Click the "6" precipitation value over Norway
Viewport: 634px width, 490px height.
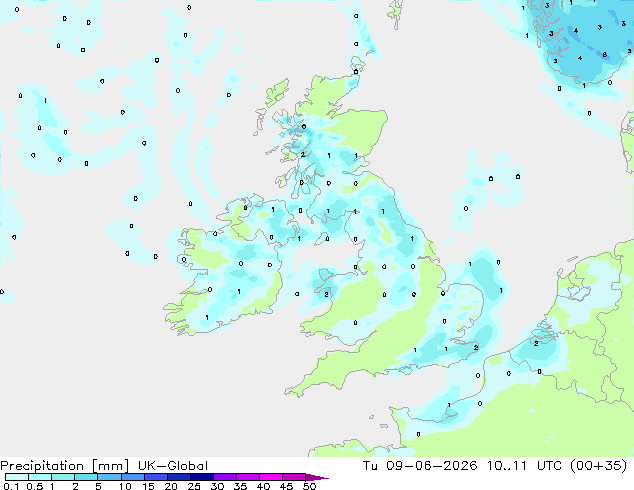point(604,55)
